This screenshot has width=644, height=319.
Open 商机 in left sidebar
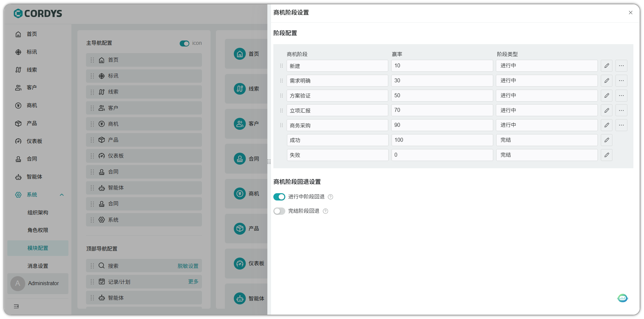pyautogui.click(x=32, y=106)
